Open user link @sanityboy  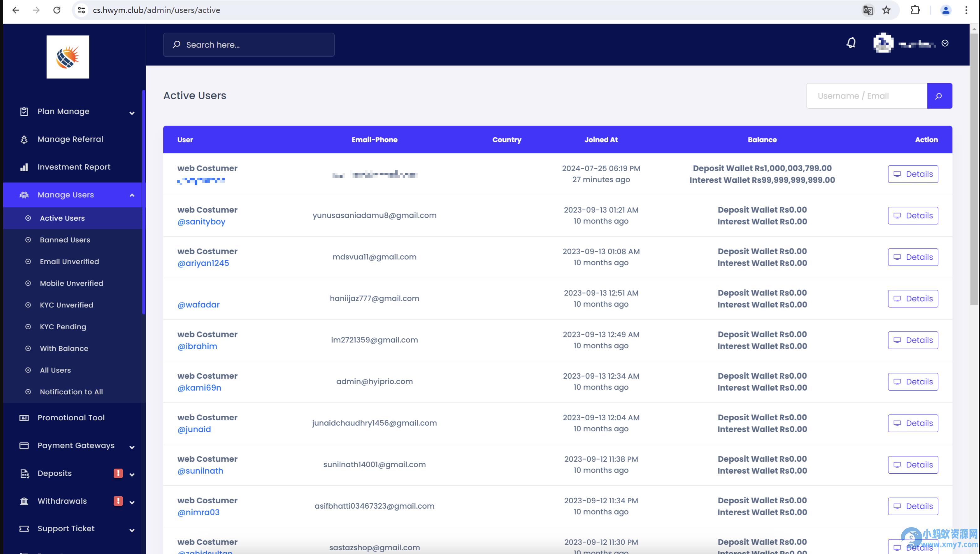pyautogui.click(x=201, y=222)
